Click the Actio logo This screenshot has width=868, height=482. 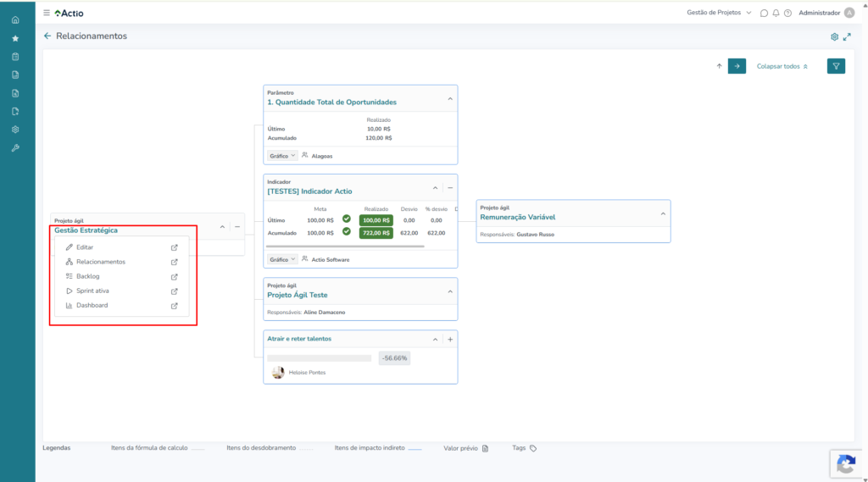(70, 13)
